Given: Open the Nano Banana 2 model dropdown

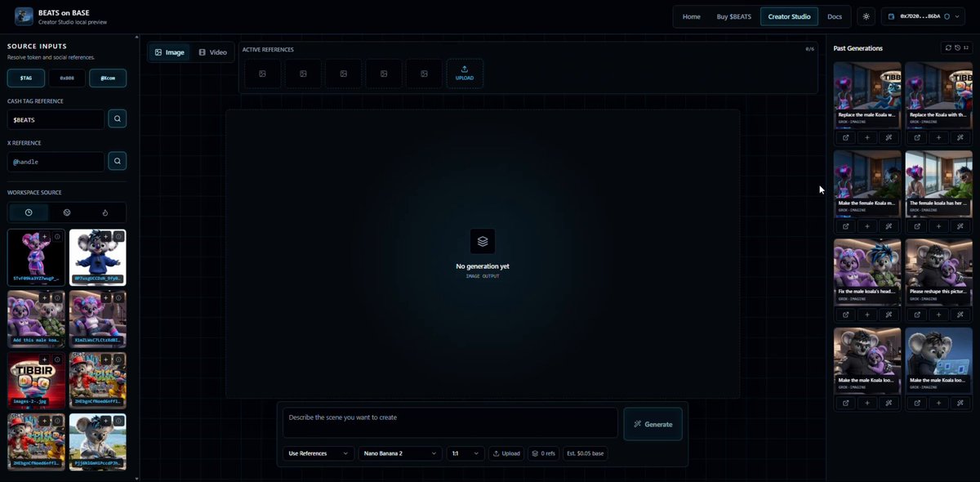Looking at the screenshot, I should pyautogui.click(x=400, y=453).
